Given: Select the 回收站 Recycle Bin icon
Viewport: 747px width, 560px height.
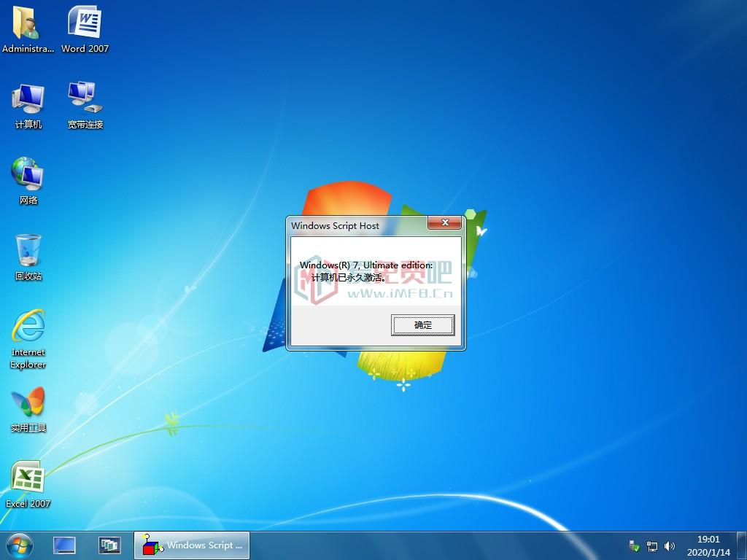Looking at the screenshot, I should (x=28, y=257).
